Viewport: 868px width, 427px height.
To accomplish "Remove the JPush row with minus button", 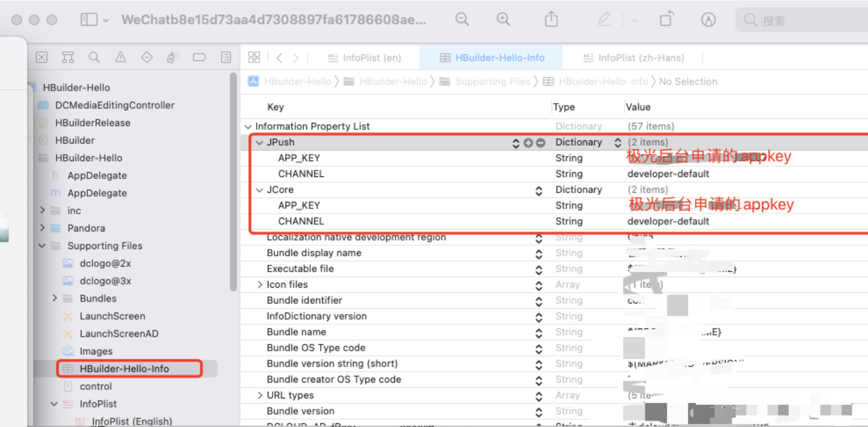I will (x=540, y=143).
